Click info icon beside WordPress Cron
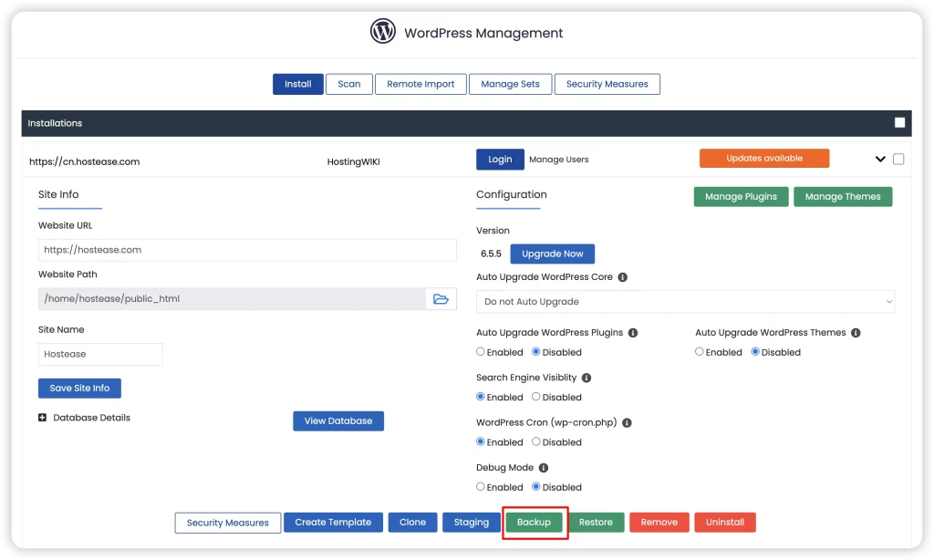The height and width of the screenshot is (560, 934). point(627,423)
